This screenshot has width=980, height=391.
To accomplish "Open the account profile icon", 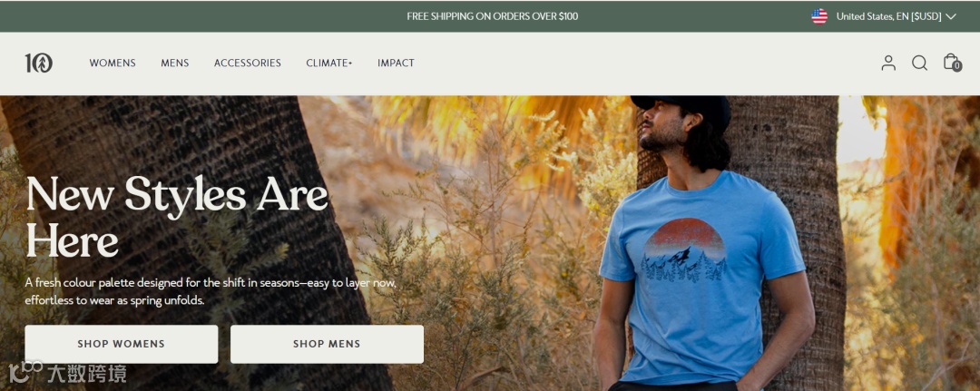I will click(888, 63).
